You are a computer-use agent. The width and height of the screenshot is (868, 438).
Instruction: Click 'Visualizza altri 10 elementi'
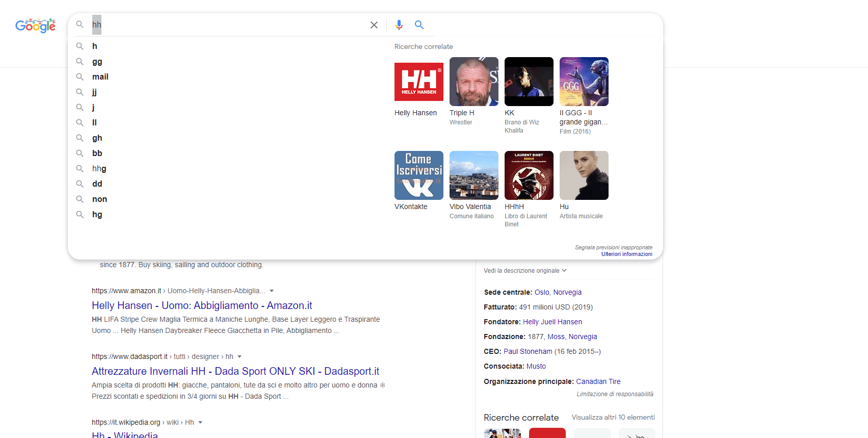(613, 417)
